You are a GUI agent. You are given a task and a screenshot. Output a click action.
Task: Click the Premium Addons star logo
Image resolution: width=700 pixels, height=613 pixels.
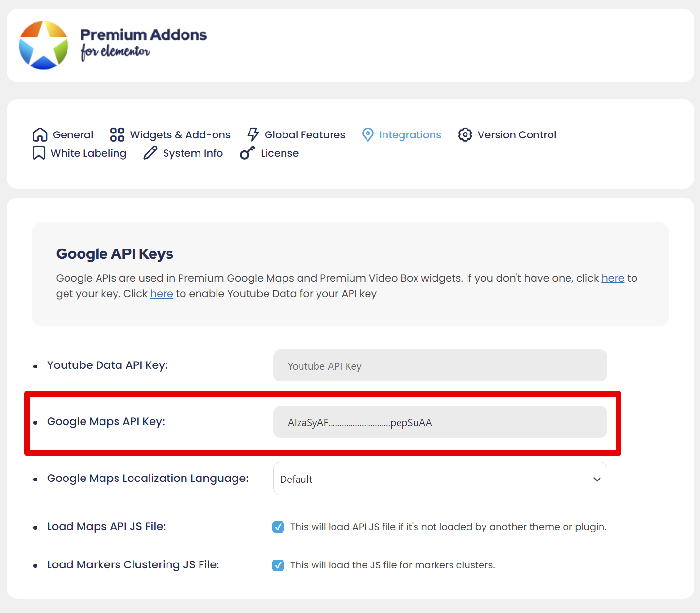(44, 45)
